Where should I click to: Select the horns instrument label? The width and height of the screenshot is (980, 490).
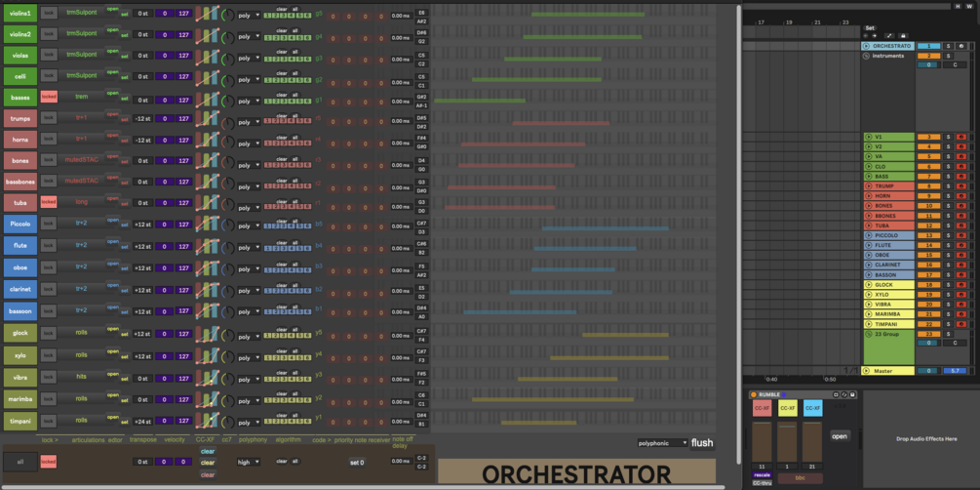[x=20, y=139]
